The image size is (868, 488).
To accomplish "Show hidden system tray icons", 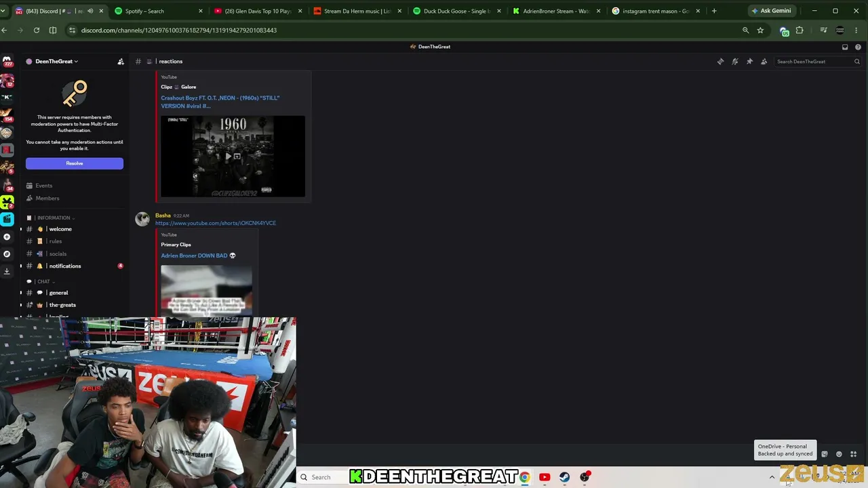I will (x=772, y=477).
